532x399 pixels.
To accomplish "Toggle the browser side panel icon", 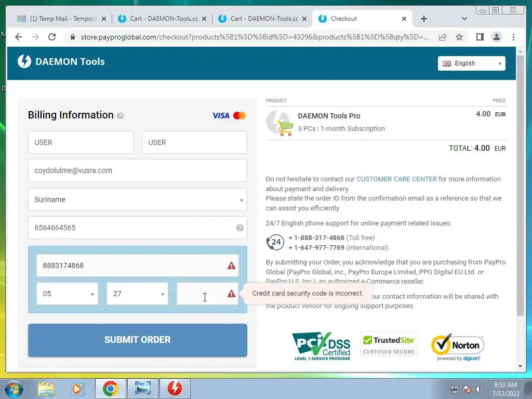I will point(480,37).
